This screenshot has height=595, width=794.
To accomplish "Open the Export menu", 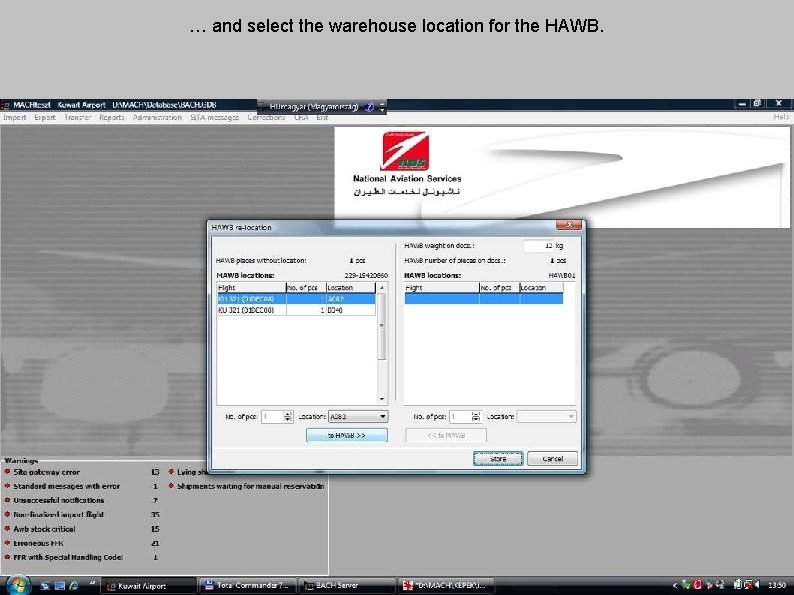I will (x=45, y=117).
